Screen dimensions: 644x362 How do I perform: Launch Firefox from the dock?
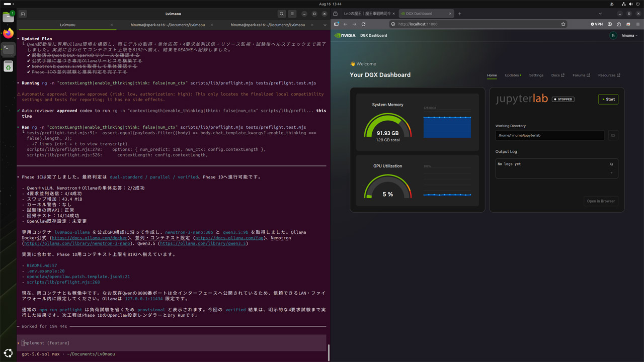pyautogui.click(x=8, y=34)
